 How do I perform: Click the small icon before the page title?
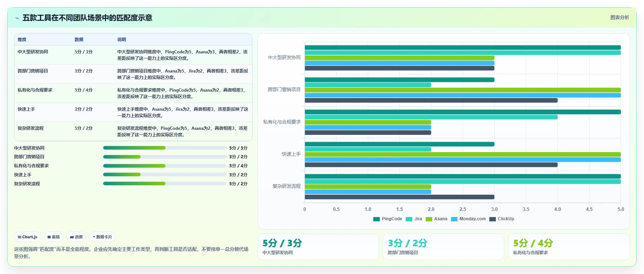17,18
